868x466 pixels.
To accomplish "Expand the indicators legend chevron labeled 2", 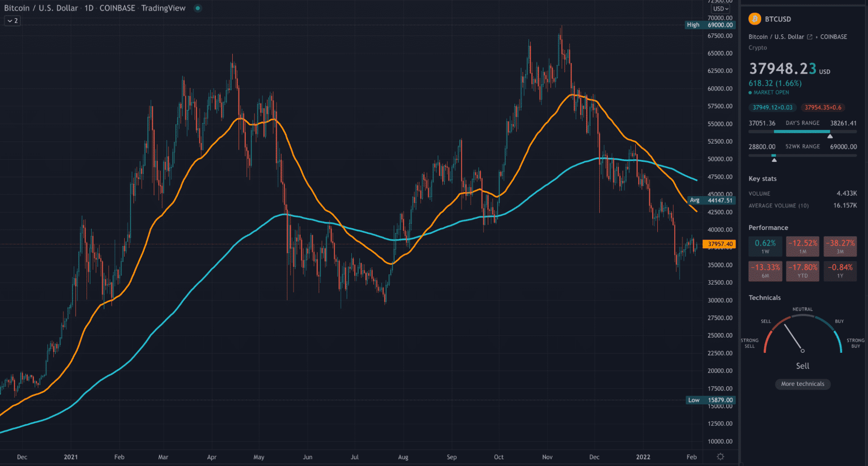I will point(13,20).
